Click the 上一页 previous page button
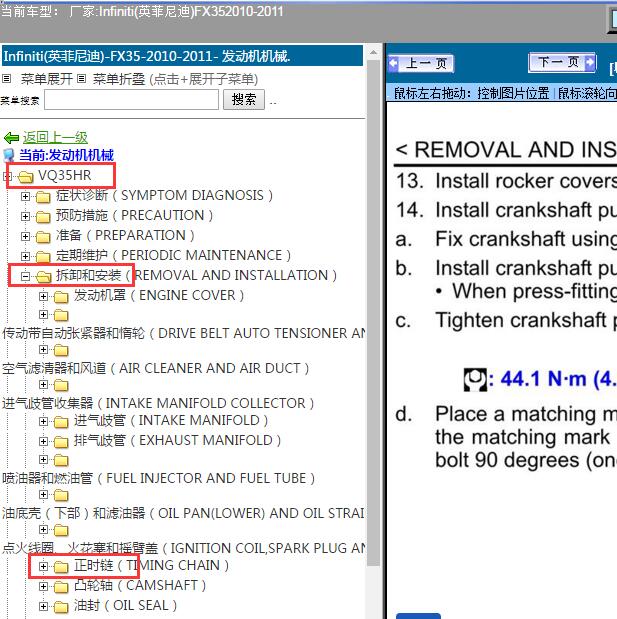The image size is (617, 619). 421,63
